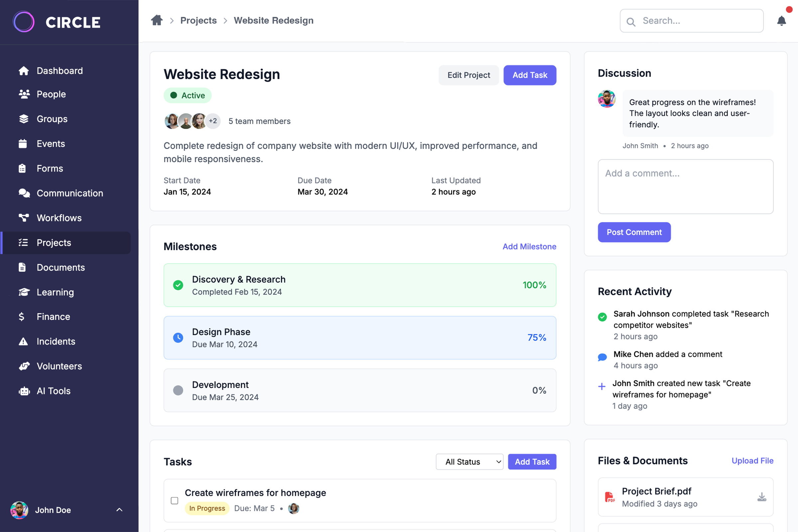Expand the +2 team members badge
Viewport: 798px width, 532px height.
(x=213, y=121)
